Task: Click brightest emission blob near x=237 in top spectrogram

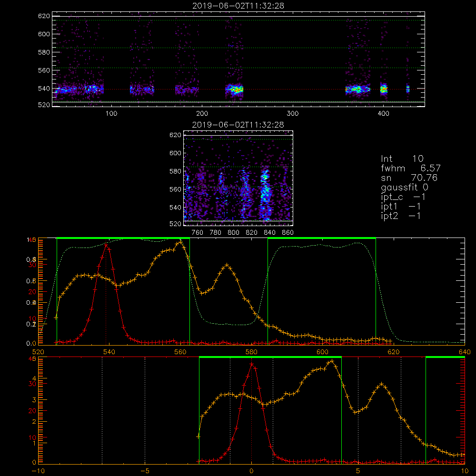Action: tap(236, 89)
